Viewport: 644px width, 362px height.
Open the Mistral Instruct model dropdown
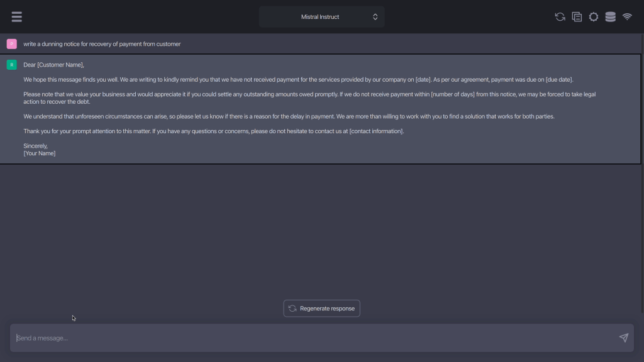[321, 17]
